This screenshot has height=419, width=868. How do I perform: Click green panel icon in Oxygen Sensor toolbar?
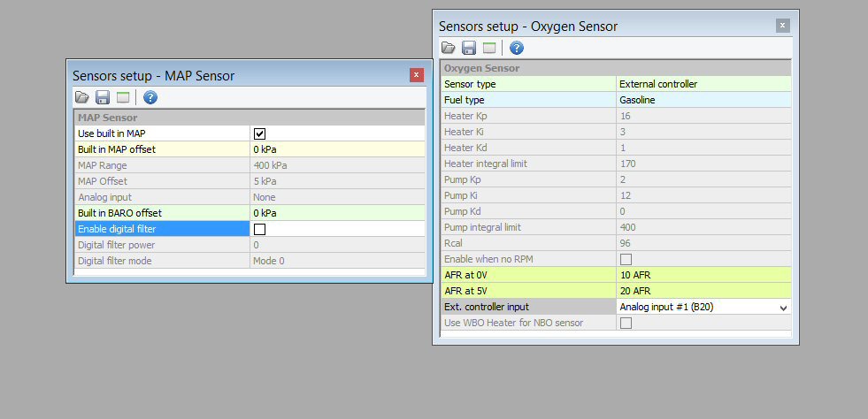coord(489,48)
